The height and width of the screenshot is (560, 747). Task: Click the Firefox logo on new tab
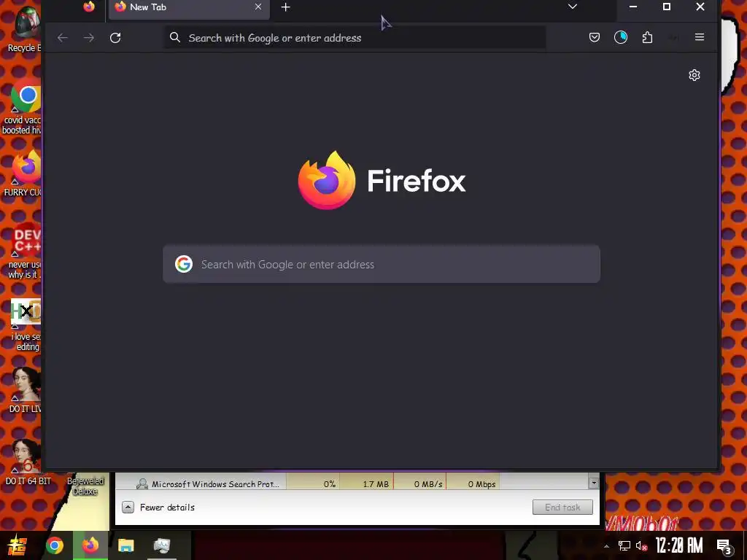click(327, 180)
